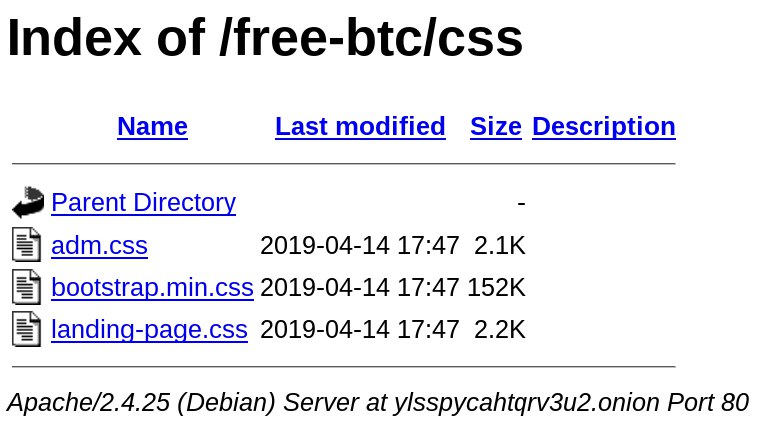Click the file icon next to landing-page.css
775x443 pixels.
click(27, 329)
